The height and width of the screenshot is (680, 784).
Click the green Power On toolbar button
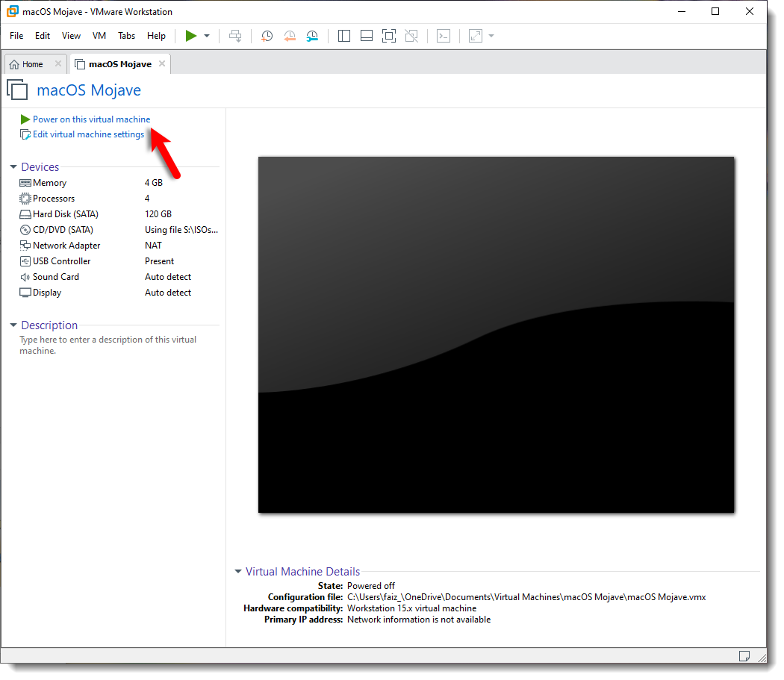point(190,36)
